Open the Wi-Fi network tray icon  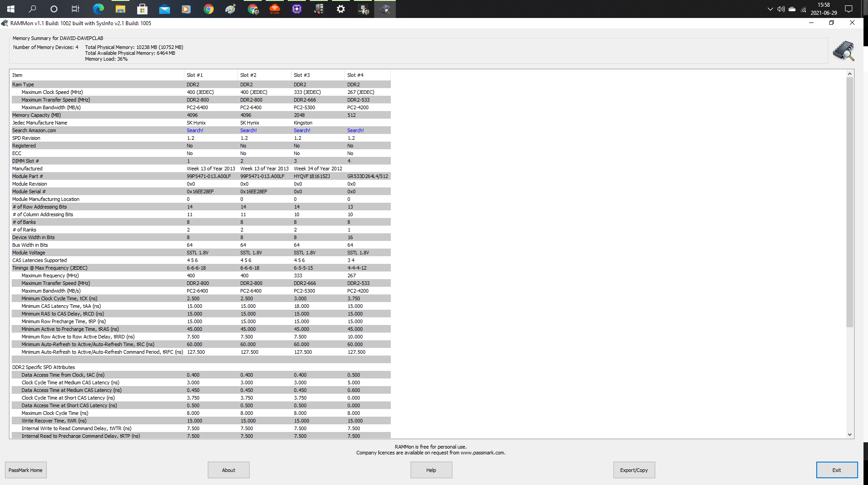tap(804, 9)
